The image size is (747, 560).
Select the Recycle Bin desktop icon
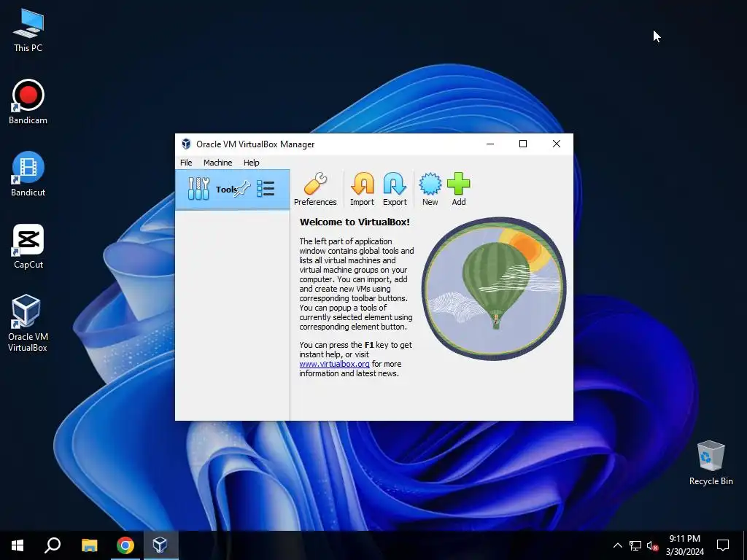[711, 463]
